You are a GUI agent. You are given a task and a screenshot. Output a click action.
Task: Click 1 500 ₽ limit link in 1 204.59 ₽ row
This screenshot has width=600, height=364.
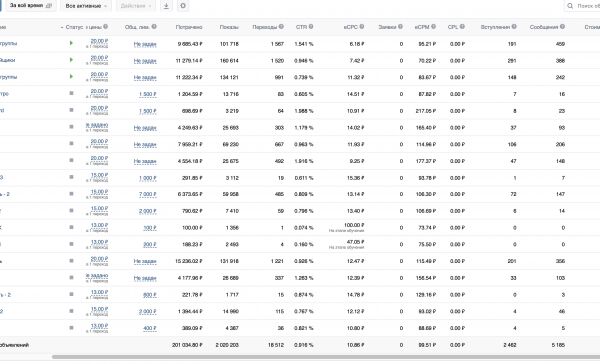click(x=148, y=95)
